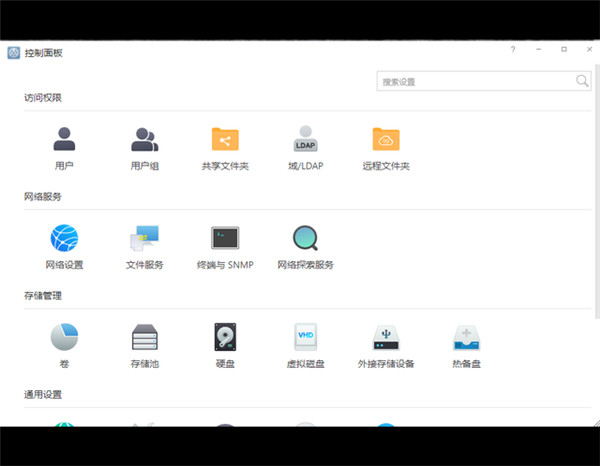Open the 热备盘 hot spare icon
Screen dimensions: 600x466
pos(466,336)
